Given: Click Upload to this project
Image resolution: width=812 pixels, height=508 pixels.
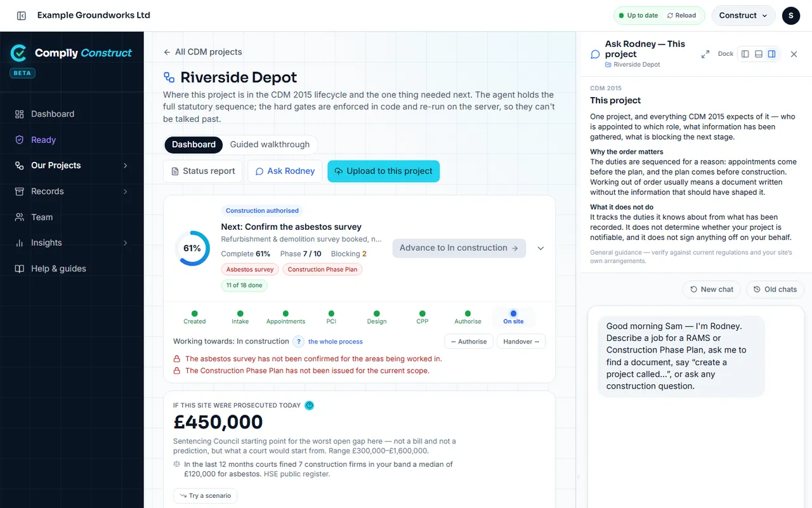Looking at the screenshot, I should click(383, 171).
